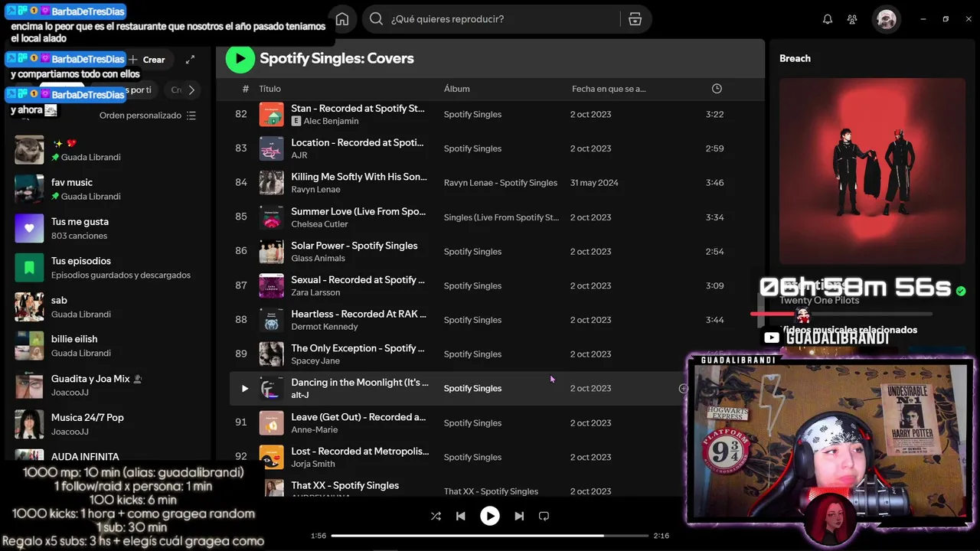Open album Singles (Live From Spotify Studios)

coord(501,217)
